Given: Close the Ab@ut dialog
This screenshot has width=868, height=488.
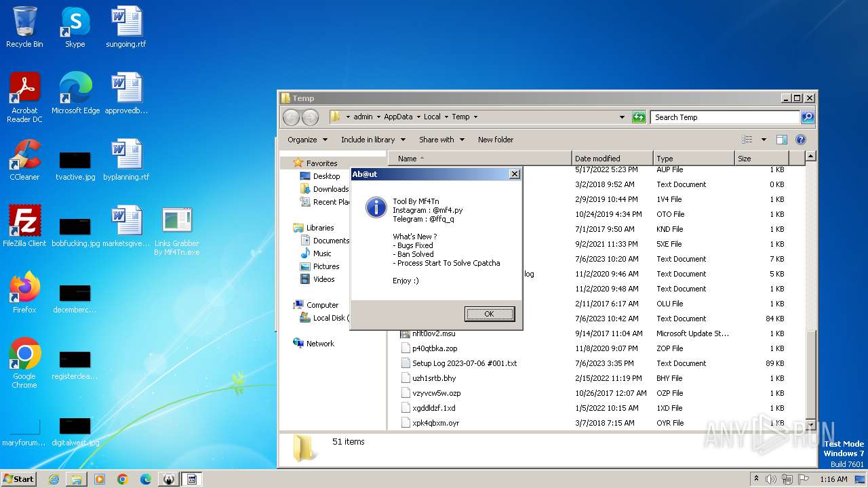Looking at the screenshot, I should pyautogui.click(x=514, y=174).
